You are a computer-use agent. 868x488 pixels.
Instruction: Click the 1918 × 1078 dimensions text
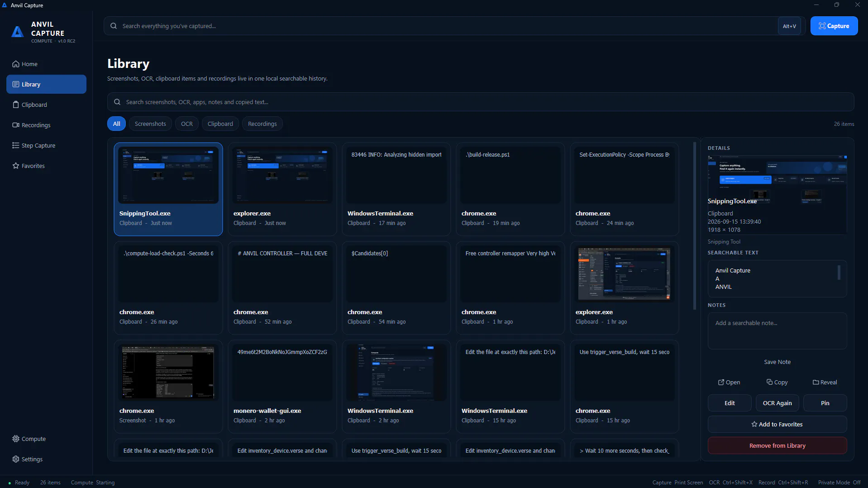[x=724, y=230]
